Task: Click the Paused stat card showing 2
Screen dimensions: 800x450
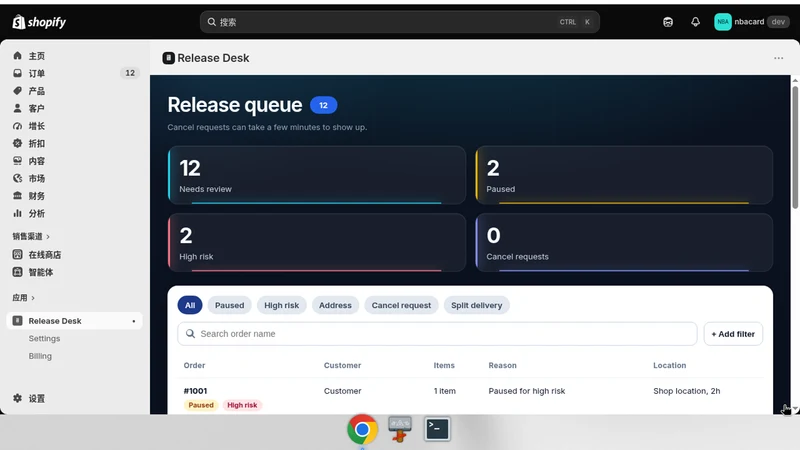Action: (x=624, y=175)
